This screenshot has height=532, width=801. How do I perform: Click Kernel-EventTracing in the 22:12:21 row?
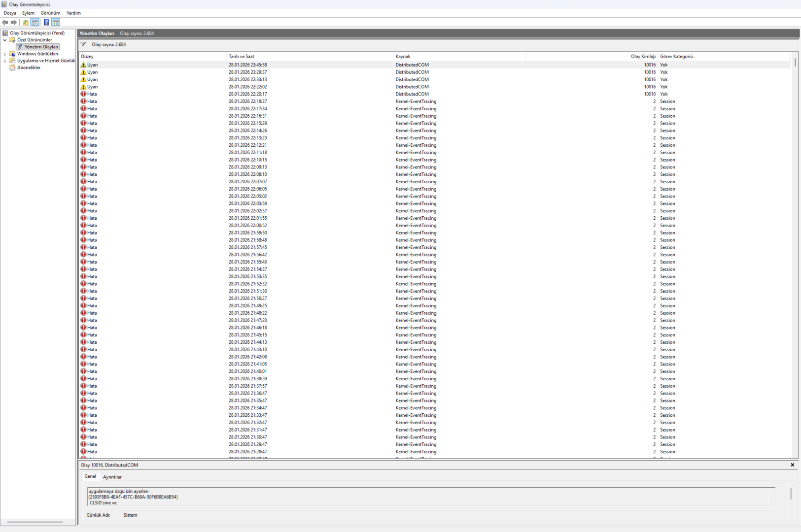416,145
